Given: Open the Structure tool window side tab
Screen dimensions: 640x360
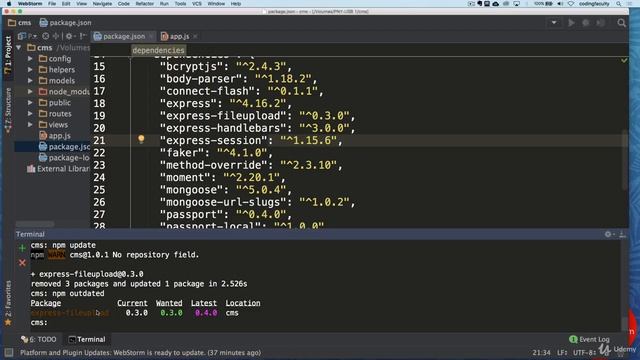Looking at the screenshot, I should click(8, 111).
